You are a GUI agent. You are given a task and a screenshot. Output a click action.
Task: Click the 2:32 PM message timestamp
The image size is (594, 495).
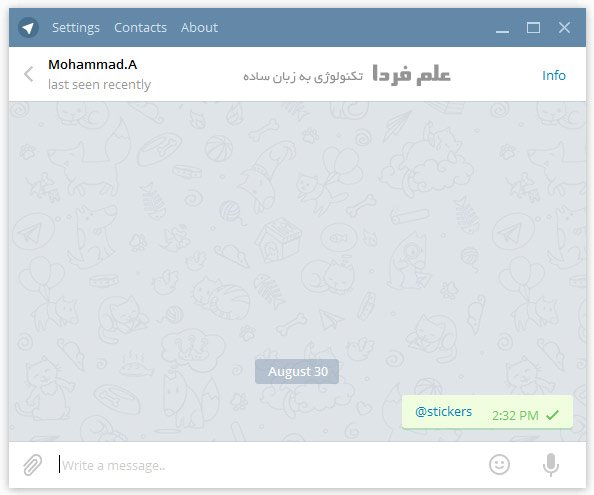click(x=515, y=416)
